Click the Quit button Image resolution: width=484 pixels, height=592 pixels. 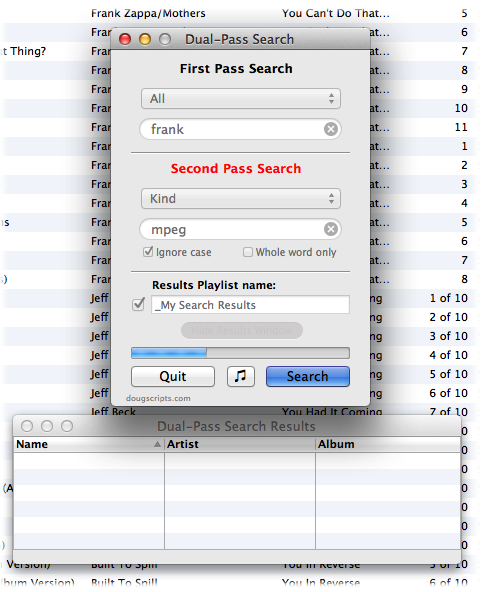tap(173, 376)
